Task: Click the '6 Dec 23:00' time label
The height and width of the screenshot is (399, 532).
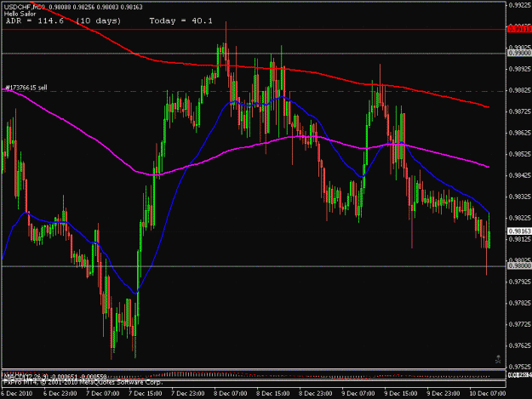Action: point(60,394)
